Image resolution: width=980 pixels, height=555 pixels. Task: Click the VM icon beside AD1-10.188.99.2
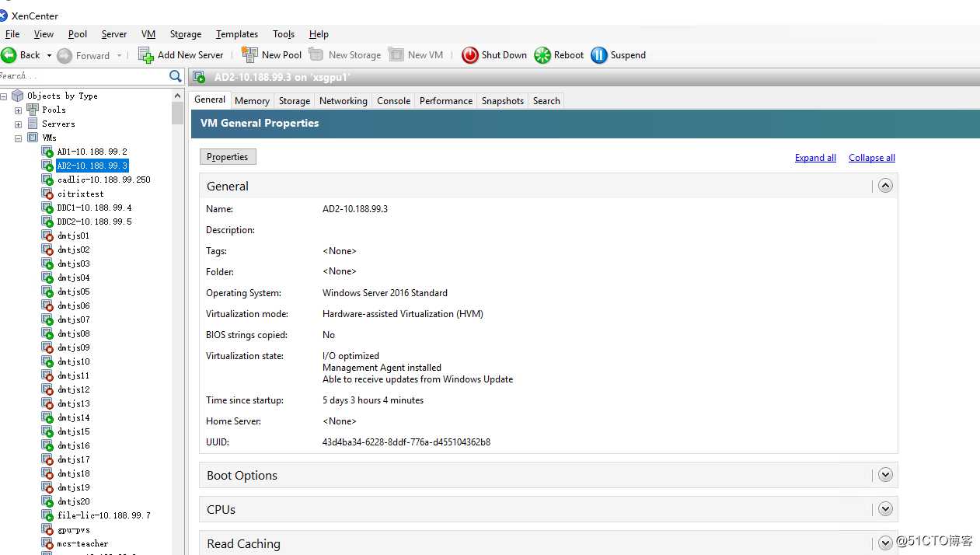coord(47,152)
